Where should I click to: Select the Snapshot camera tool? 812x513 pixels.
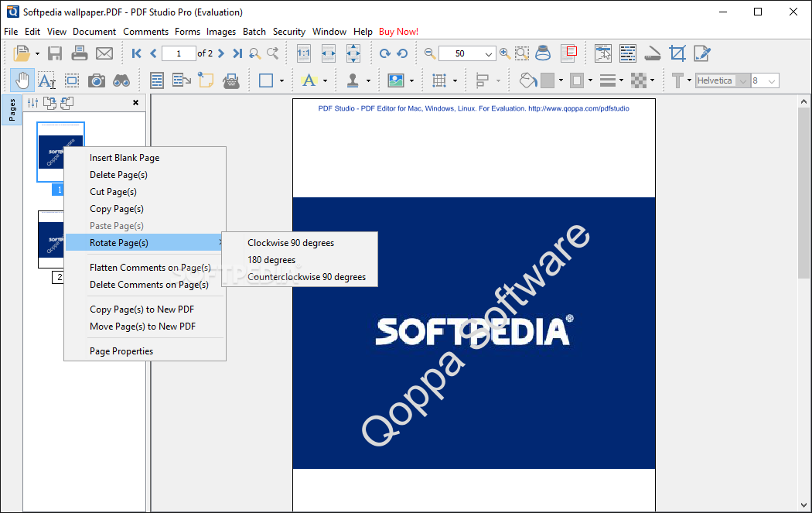click(x=97, y=80)
